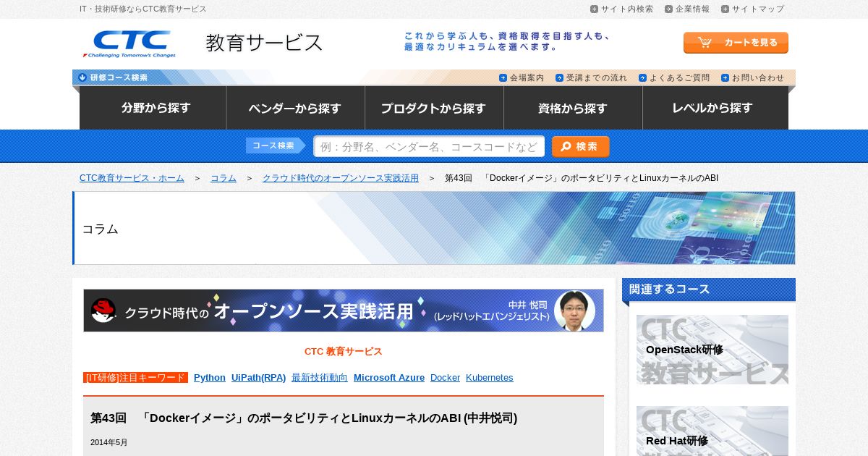Click the [IT研修]注目キーワード label
The image size is (868, 456).
pyautogui.click(x=135, y=378)
